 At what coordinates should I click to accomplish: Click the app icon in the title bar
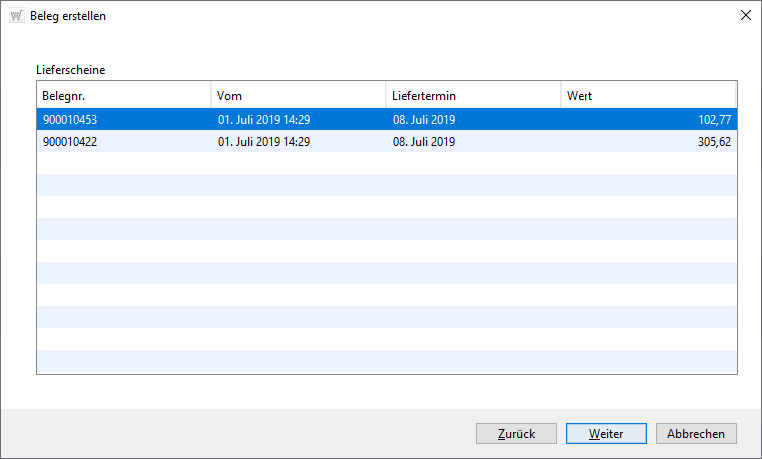(16, 16)
